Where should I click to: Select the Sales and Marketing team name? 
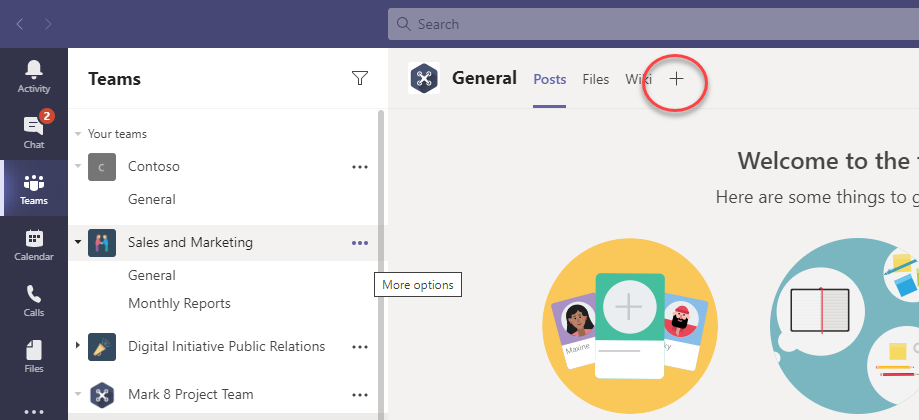pos(190,243)
